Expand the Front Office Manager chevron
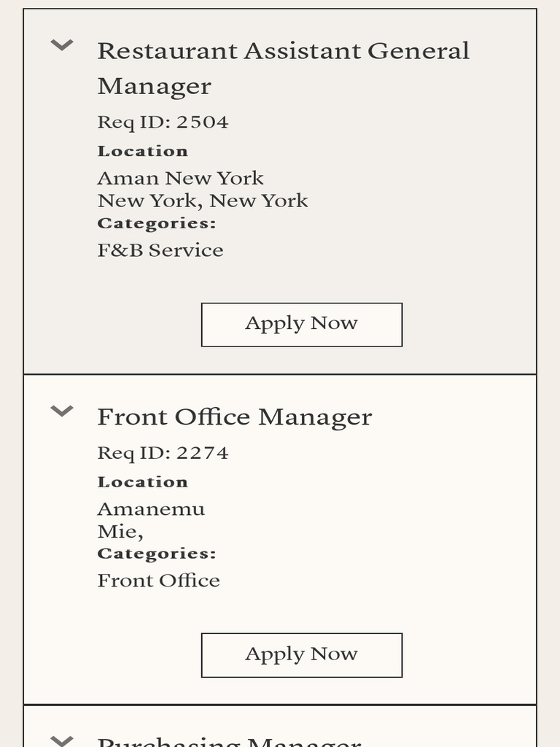Viewport: 560px width, 747px height. pos(62,411)
